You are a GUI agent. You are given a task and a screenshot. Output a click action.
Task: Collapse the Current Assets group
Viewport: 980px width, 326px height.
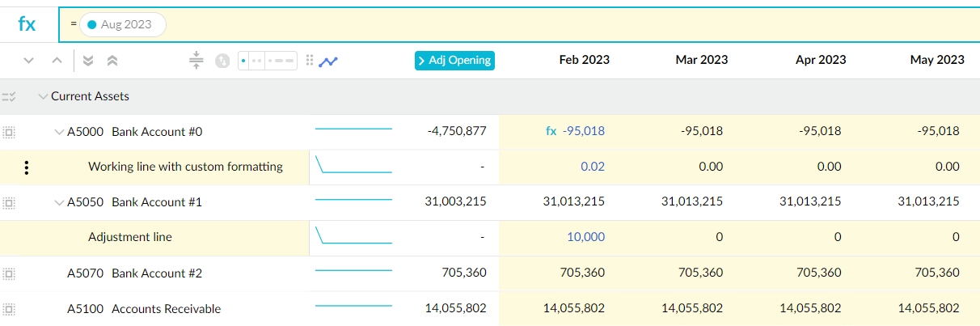(43, 96)
